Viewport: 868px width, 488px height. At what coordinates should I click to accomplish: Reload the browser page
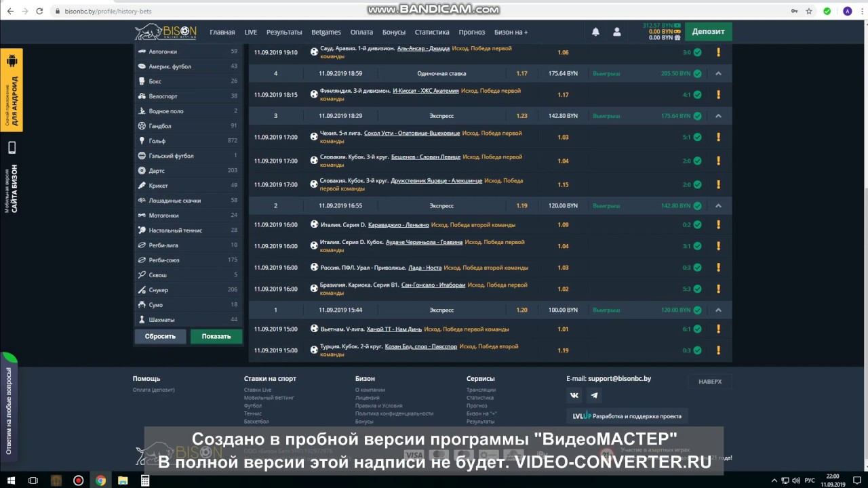tap(39, 11)
